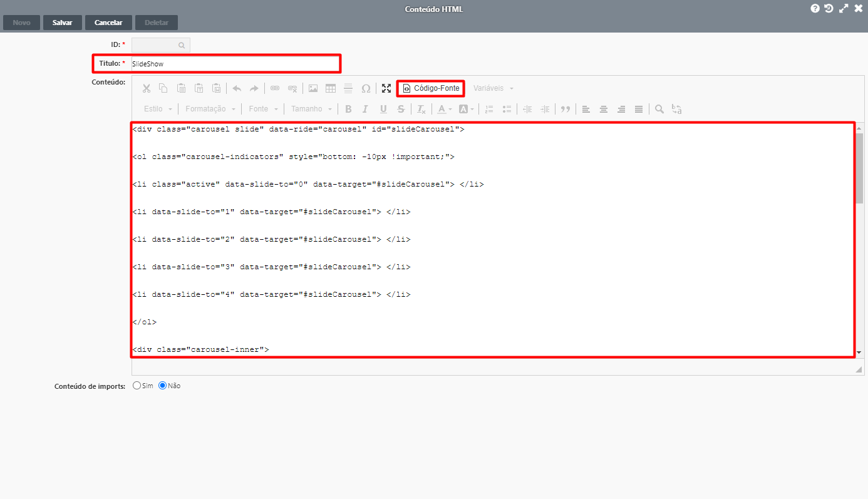Click the Salvar button
868x499 pixels.
pyautogui.click(x=63, y=23)
